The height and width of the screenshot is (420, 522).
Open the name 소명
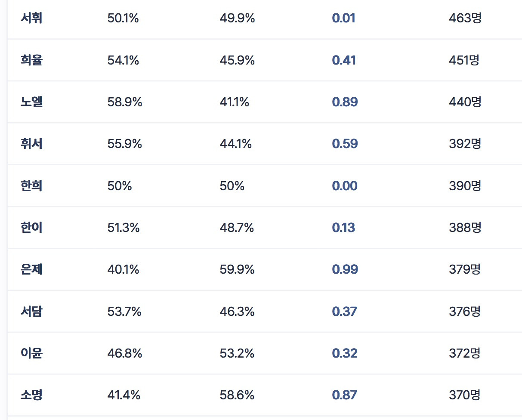click(31, 395)
